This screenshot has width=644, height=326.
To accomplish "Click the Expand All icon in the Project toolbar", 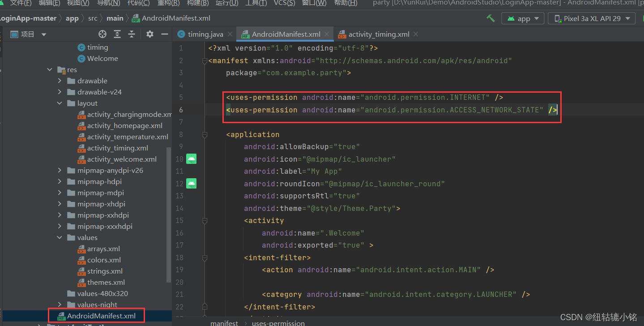I will point(117,34).
